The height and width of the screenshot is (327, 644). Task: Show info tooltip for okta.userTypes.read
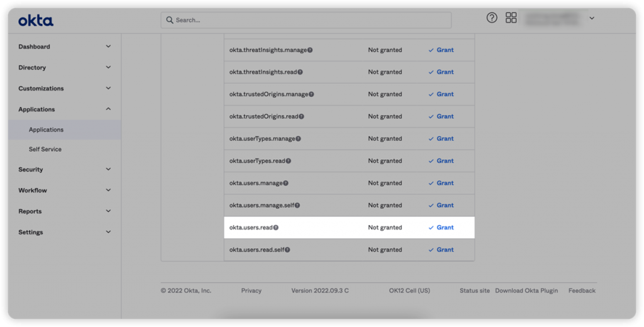click(x=288, y=161)
